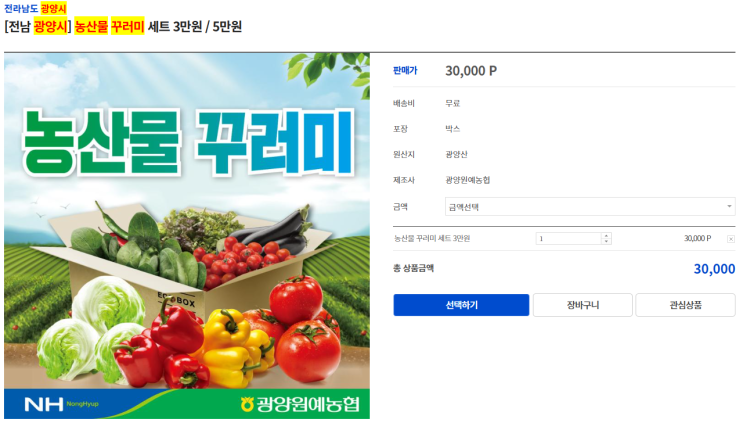Click the dropdown arrow of 금액선택
743x423 pixels.
729,207
